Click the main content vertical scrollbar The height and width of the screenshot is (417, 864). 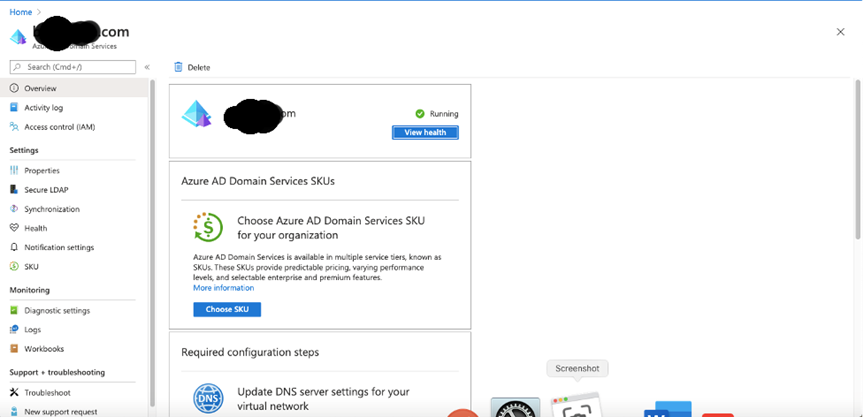tap(857, 159)
